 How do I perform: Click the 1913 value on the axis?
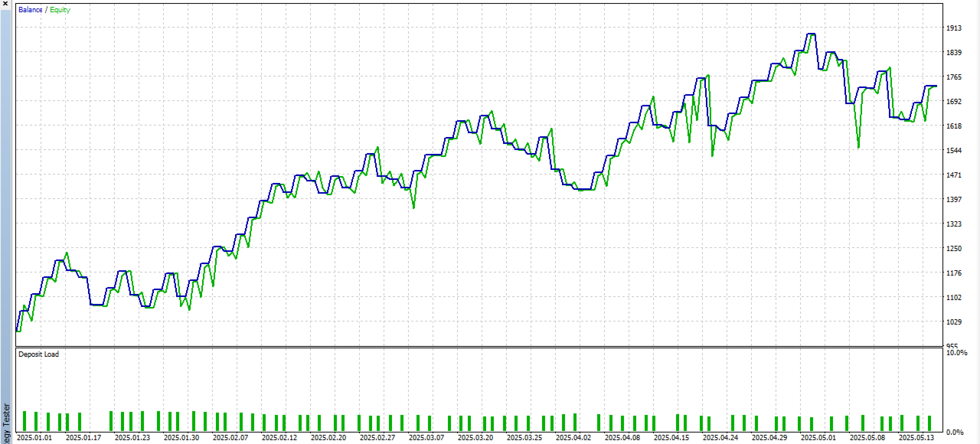click(954, 28)
